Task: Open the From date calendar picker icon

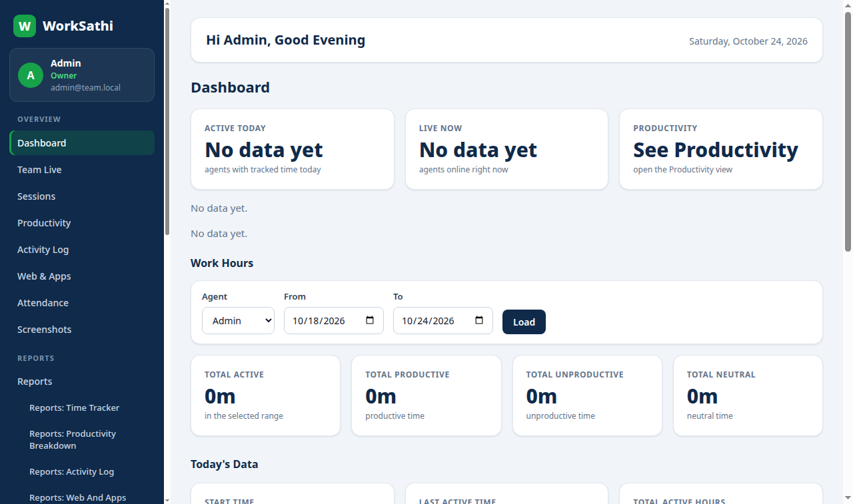Action: [371, 320]
